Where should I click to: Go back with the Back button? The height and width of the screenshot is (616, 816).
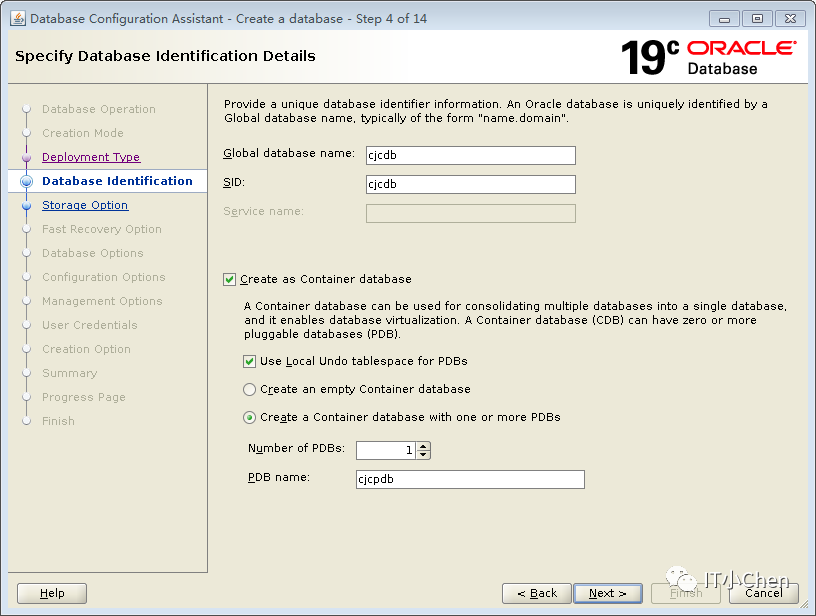537,593
